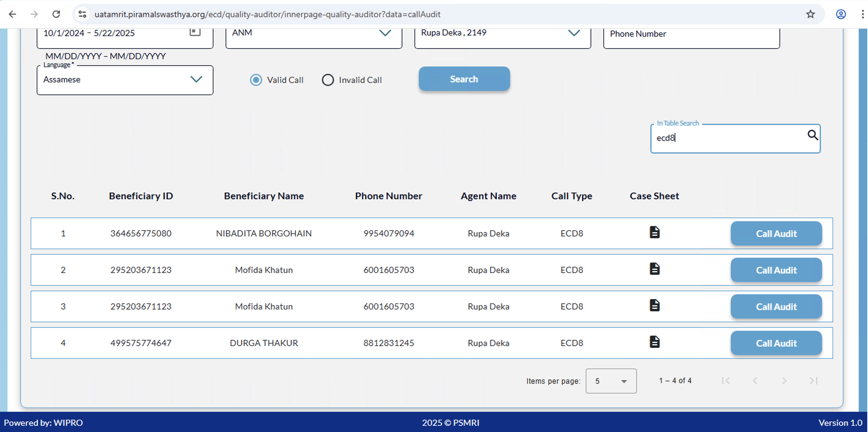
Task: Click the S.No. column header
Action: 63,196
